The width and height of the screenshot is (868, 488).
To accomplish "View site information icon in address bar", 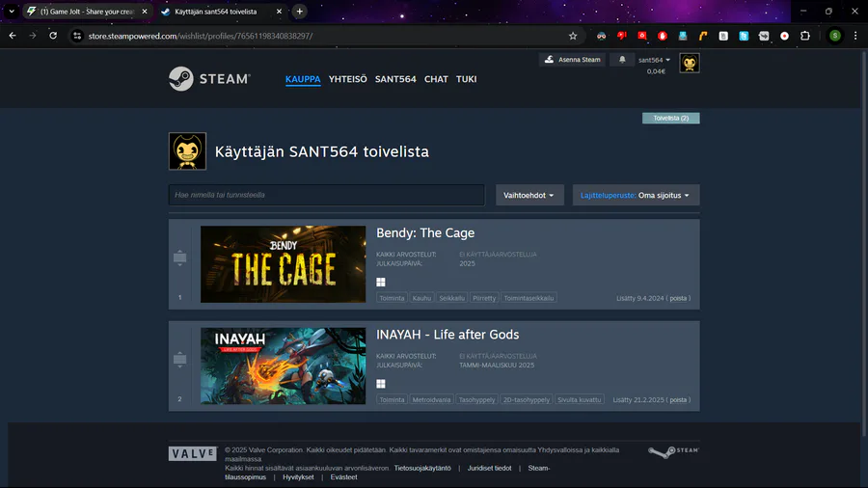I will 77,36.
